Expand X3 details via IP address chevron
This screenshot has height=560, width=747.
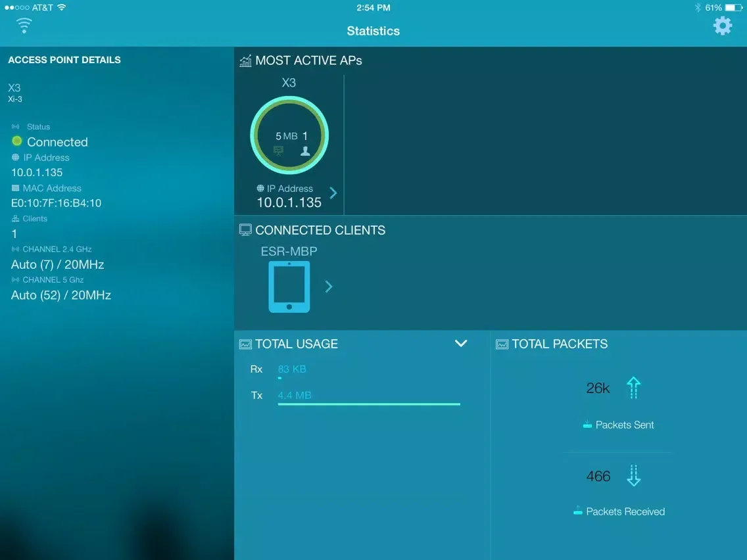pos(333,193)
